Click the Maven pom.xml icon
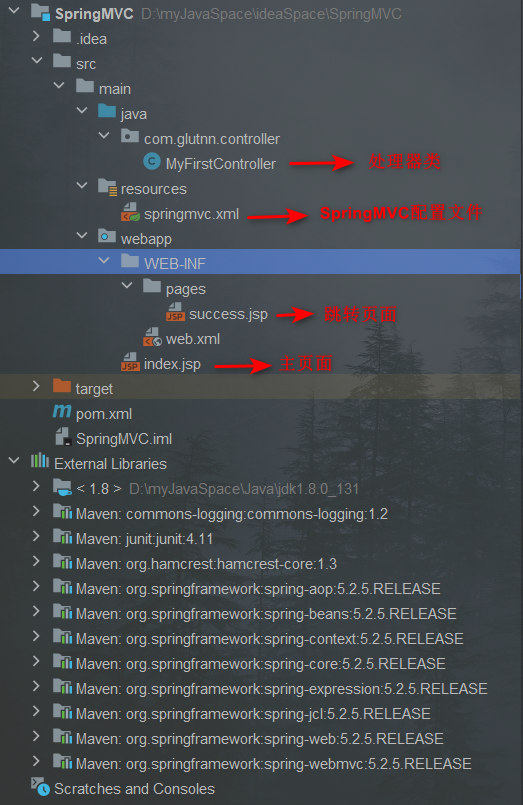523x805 pixels. tap(62, 412)
